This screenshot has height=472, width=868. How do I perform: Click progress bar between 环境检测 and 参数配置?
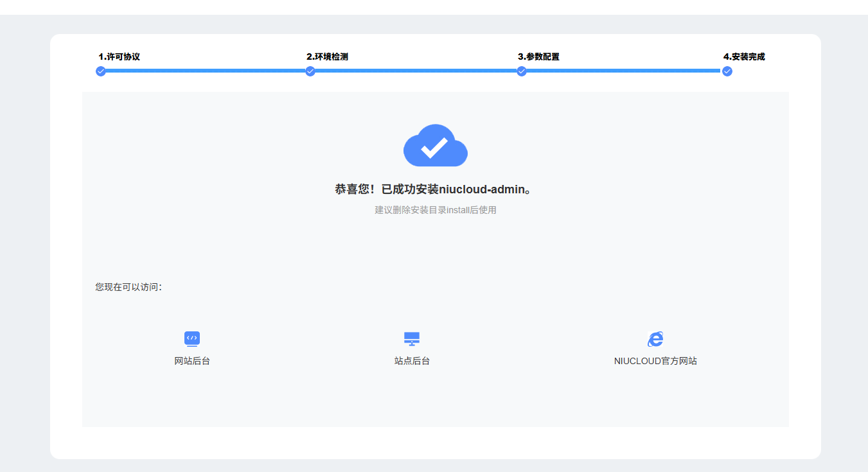point(416,71)
